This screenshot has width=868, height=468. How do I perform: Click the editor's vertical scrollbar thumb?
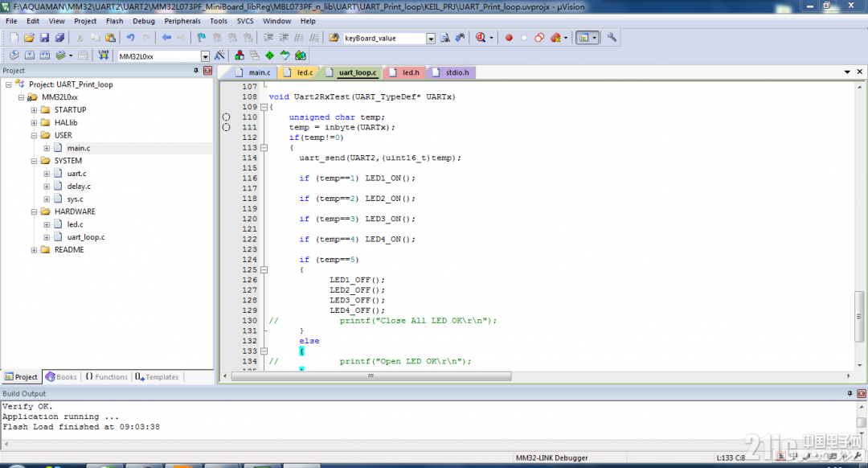859,317
